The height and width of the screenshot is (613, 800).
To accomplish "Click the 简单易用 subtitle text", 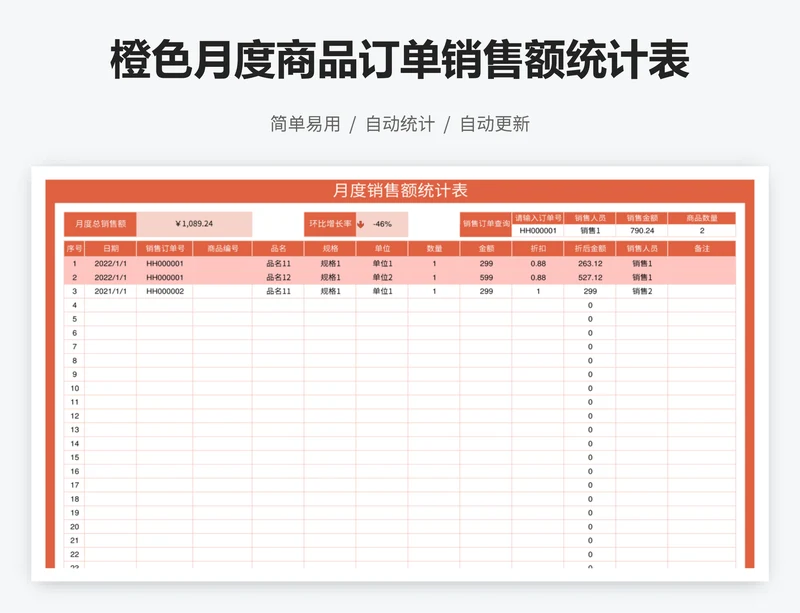I will 305,124.
